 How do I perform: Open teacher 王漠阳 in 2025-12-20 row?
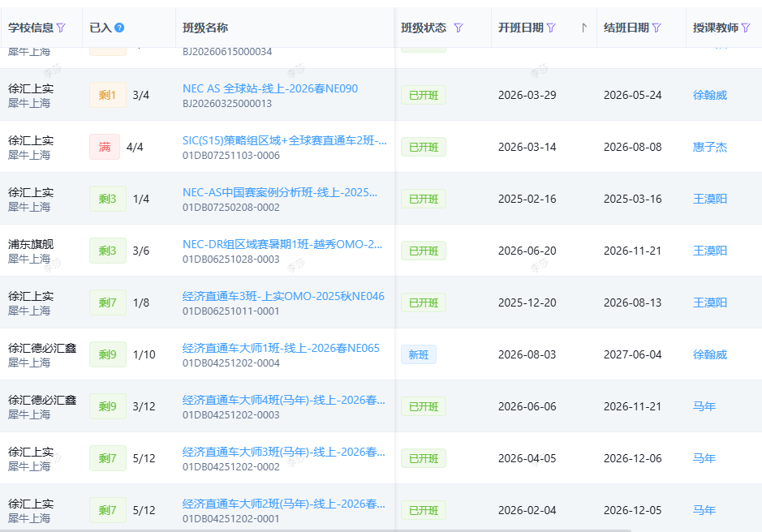[x=710, y=303]
